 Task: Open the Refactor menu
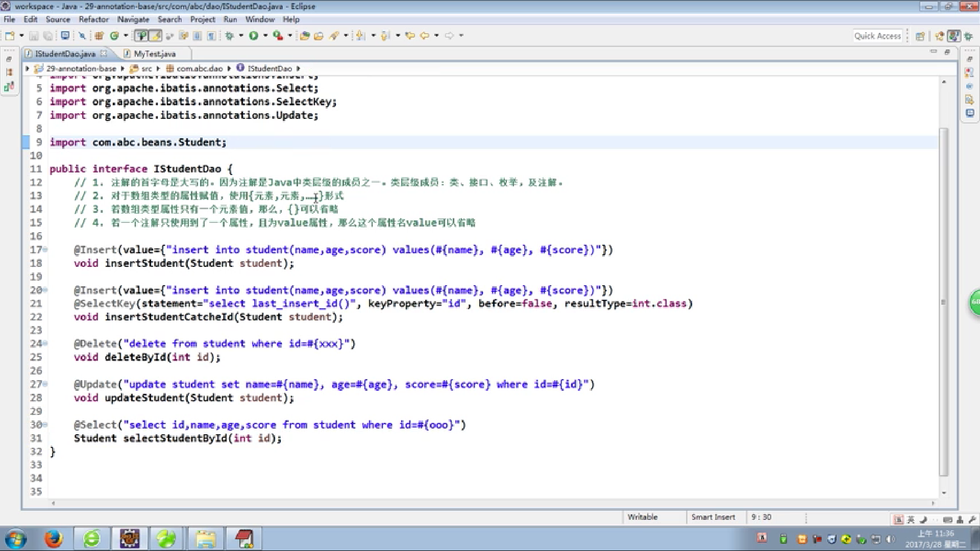coord(93,19)
